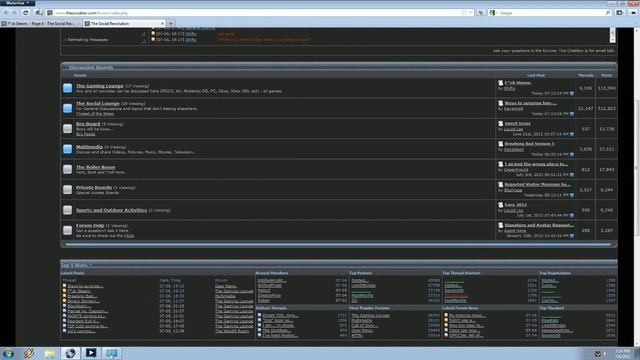The height and width of the screenshot is (360, 640).
Task: Click The Boiler Room forum status icon
Action: tap(68, 169)
